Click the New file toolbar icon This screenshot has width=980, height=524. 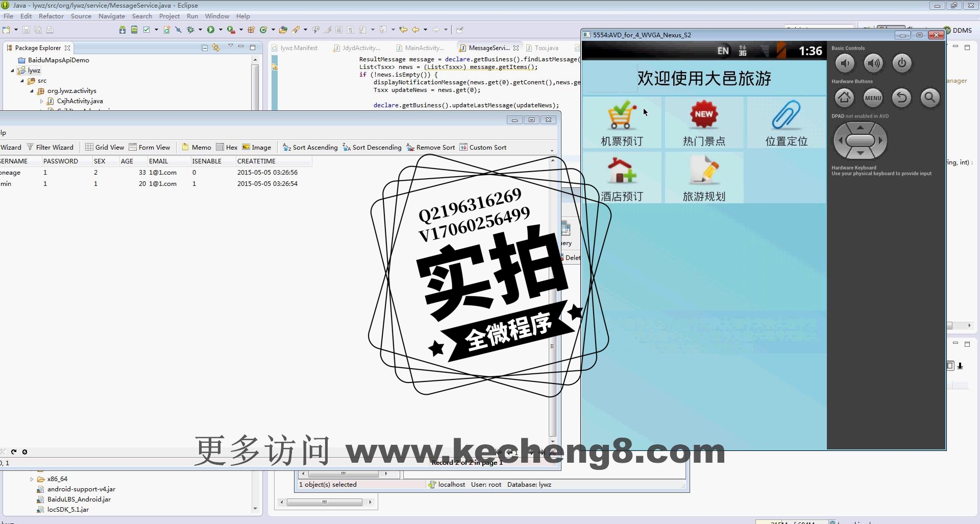click(x=6, y=30)
